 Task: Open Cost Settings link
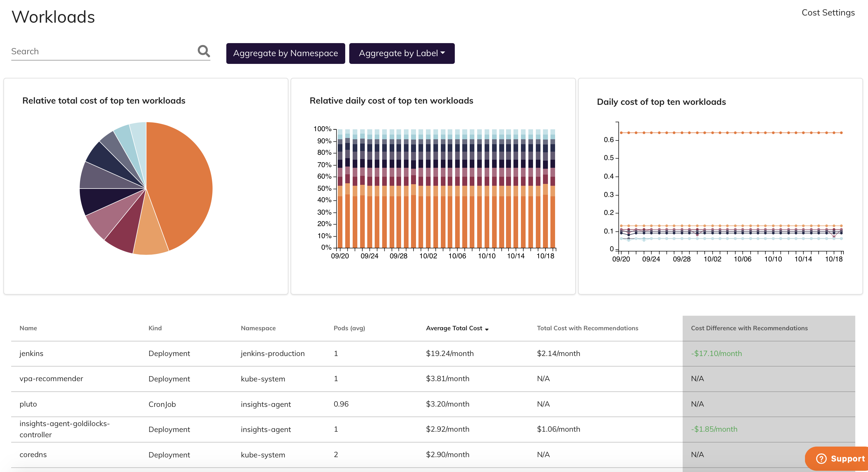point(828,12)
